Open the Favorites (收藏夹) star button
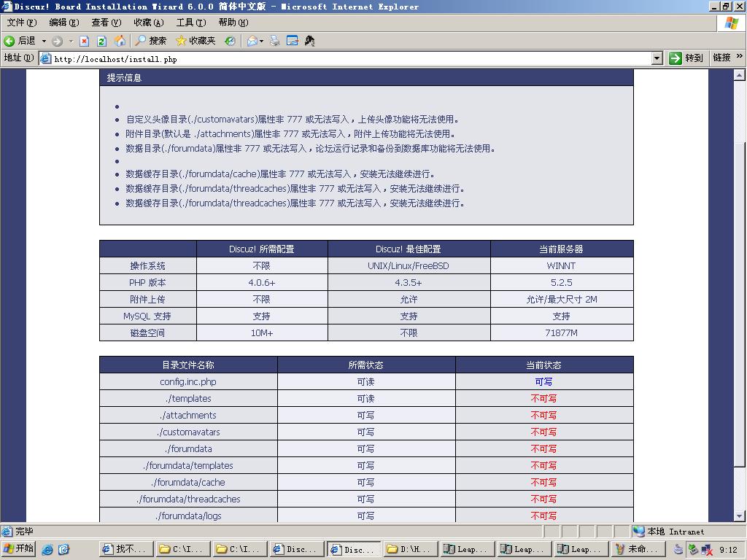747x560 pixels. click(196, 41)
